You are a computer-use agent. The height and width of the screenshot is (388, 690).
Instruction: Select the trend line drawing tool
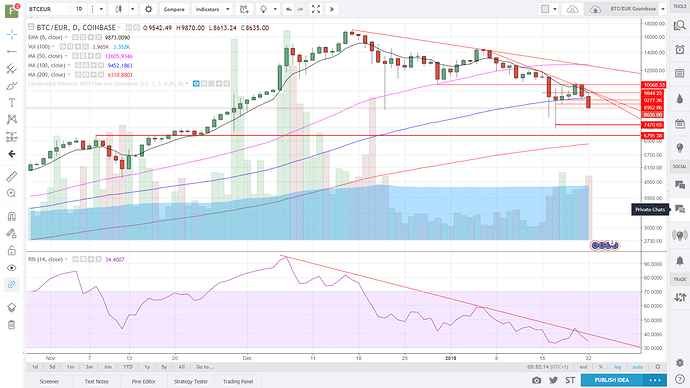click(12, 51)
